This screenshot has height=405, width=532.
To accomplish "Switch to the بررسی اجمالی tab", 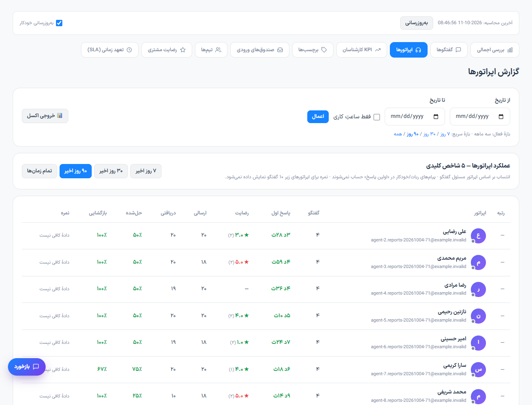I will [x=495, y=50].
